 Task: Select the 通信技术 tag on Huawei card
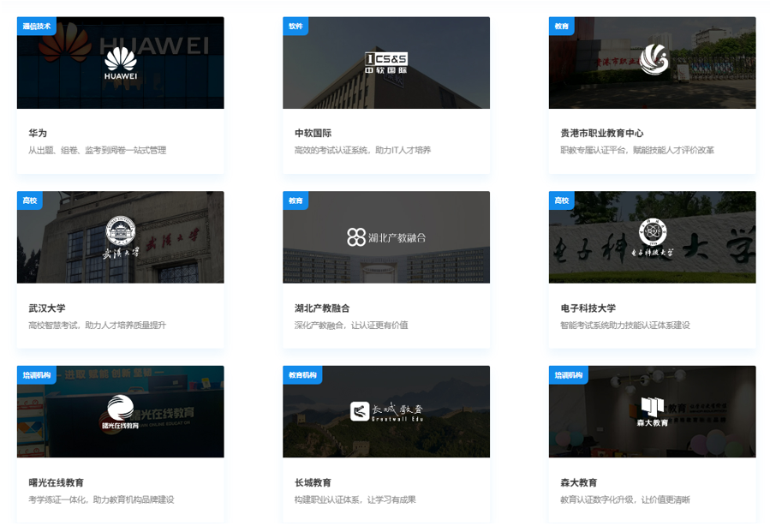tap(36, 27)
